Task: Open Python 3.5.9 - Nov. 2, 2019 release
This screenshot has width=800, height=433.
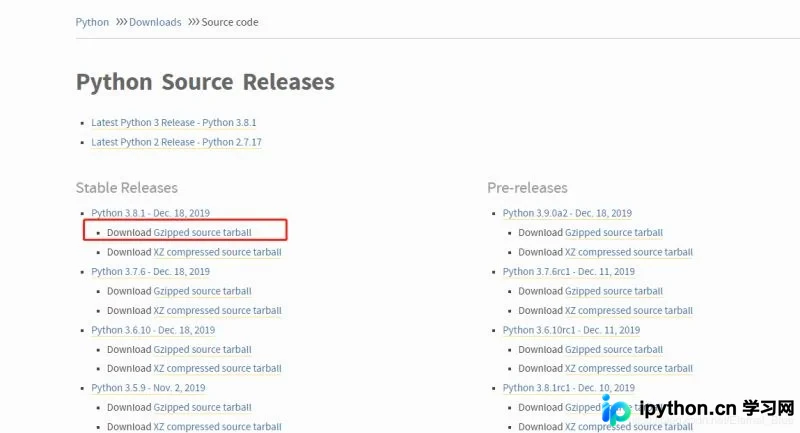Action: [x=148, y=388]
